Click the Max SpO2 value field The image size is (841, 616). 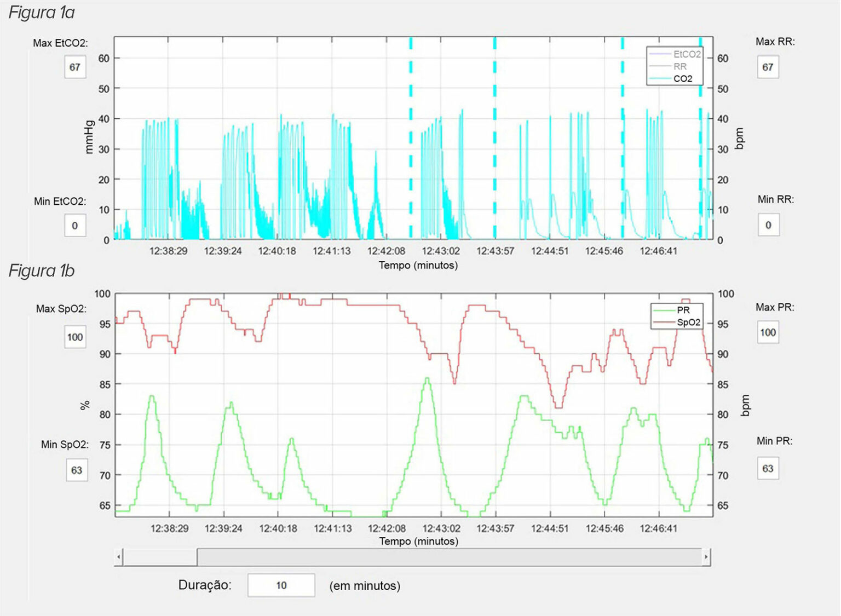coord(75,337)
